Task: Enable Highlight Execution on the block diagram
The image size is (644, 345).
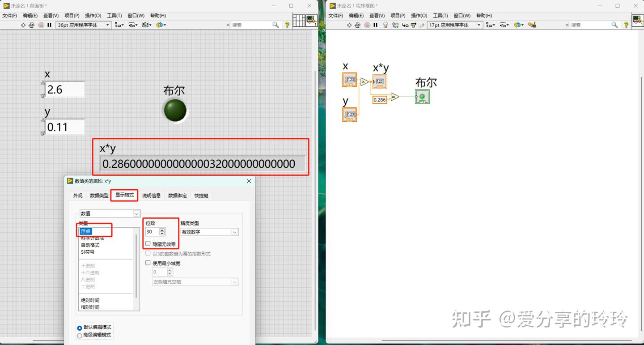Action: (385, 25)
